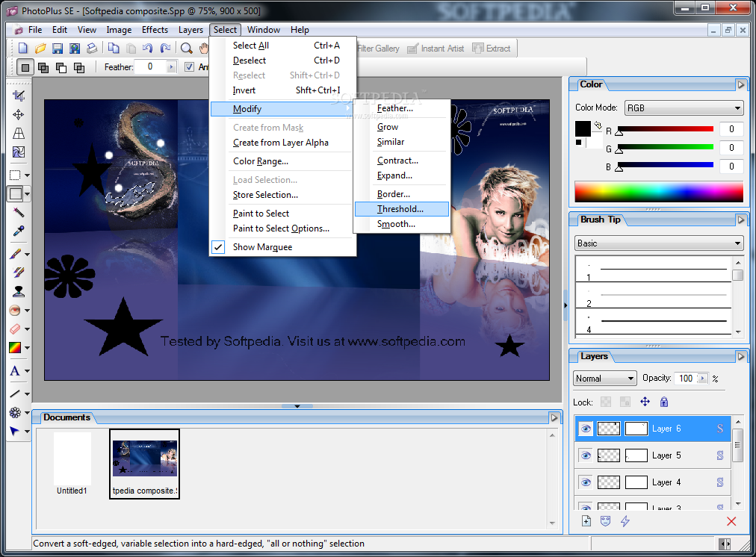Open selection tools flyout arrow
756x557 pixels.
pyautogui.click(x=27, y=175)
